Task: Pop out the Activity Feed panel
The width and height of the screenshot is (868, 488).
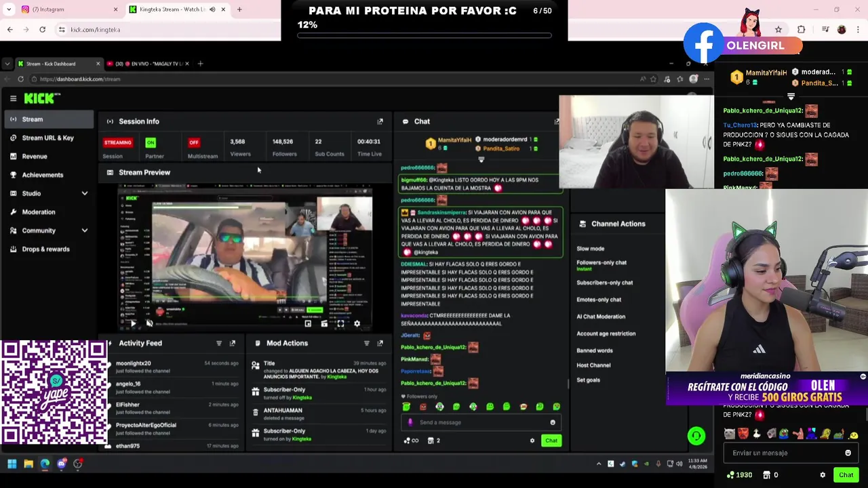Action: [x=232, y=343]
